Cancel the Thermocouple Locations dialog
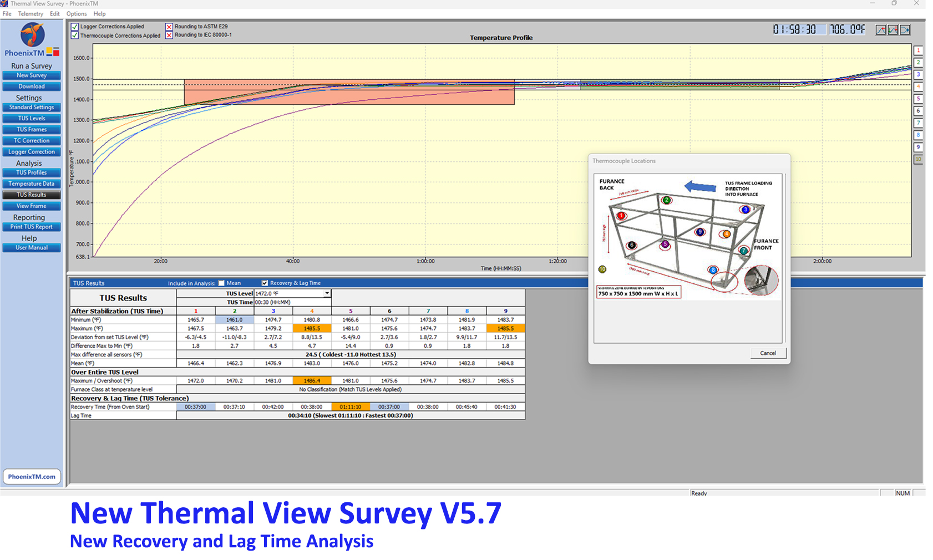Screen dimensions: 933x560 tap(768, 353)
